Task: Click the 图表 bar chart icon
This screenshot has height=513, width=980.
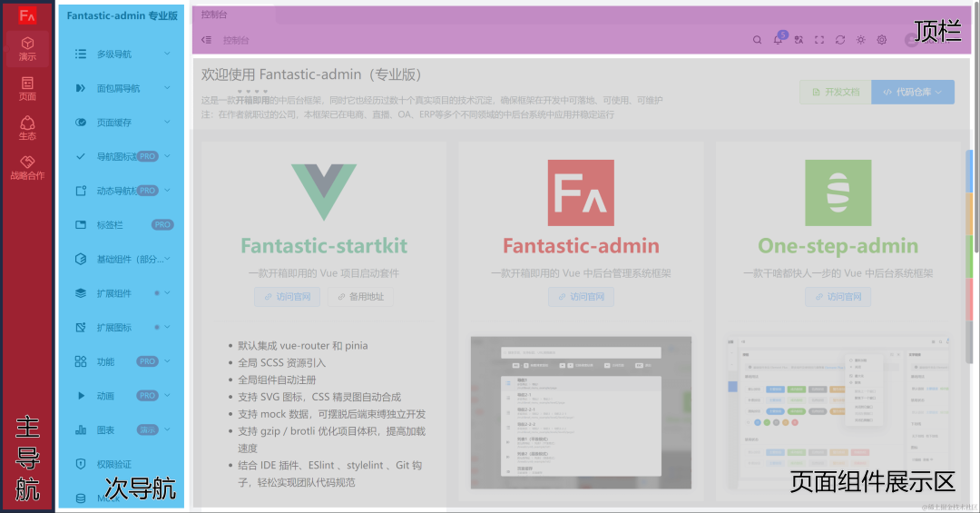Action: pyautogui.click(x=81, y=429)
